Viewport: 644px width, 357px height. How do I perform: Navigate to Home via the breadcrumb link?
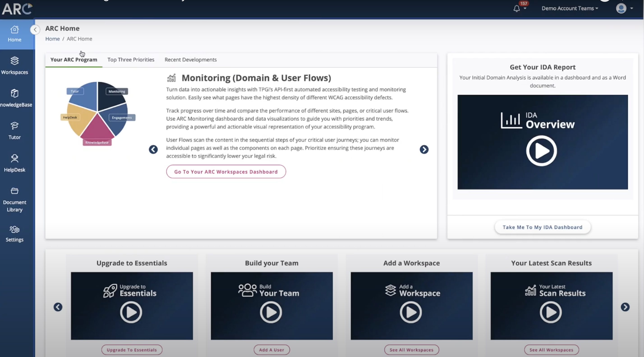[53, 39]
